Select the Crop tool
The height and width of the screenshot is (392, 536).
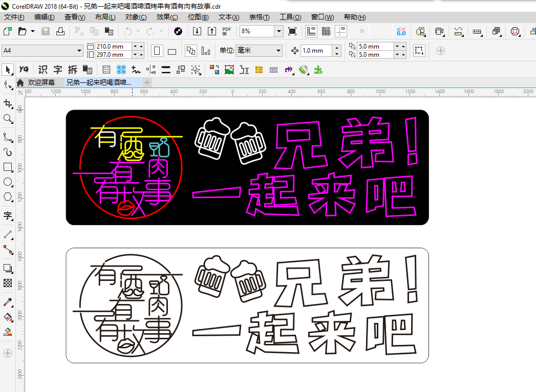pos(8,104)
